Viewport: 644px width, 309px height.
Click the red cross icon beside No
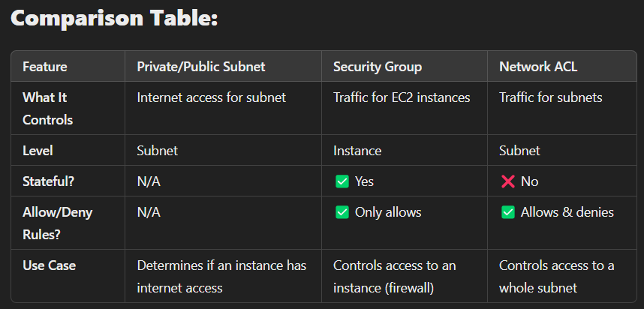[x=507, y=181]
